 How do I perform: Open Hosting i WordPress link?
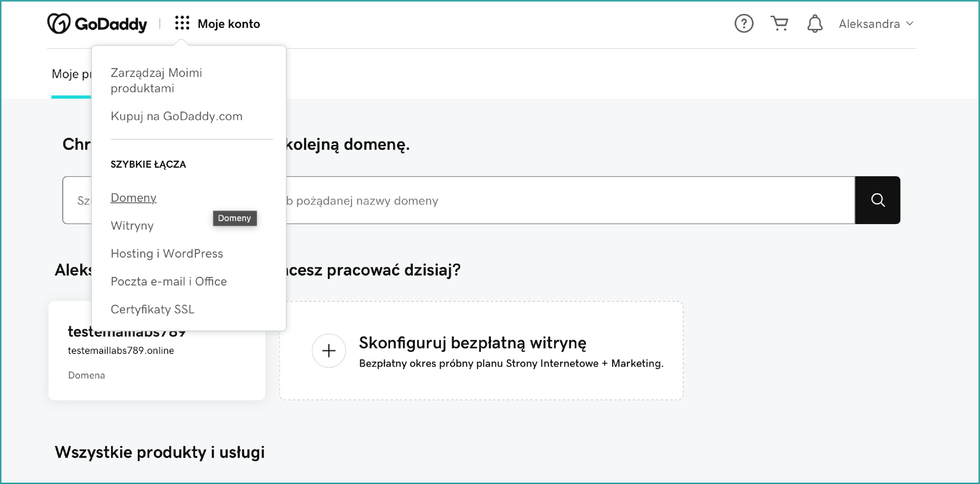pos(167,253)
